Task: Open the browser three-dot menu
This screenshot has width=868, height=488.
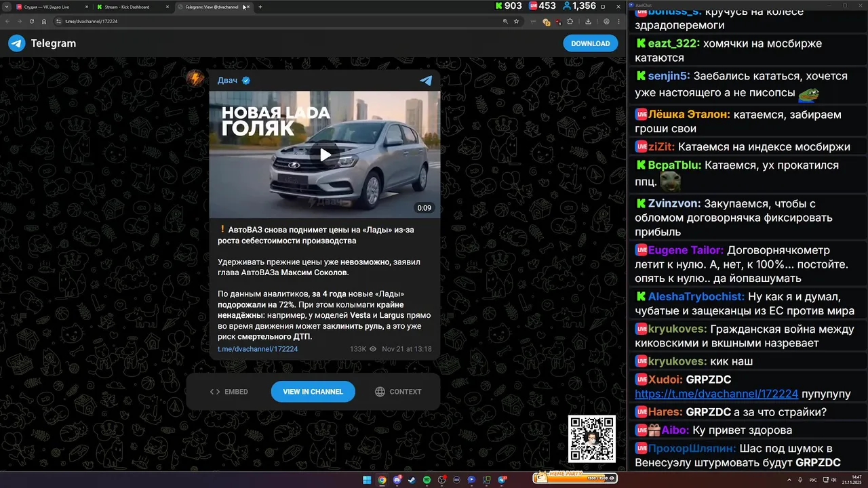Action: [618, 21]
